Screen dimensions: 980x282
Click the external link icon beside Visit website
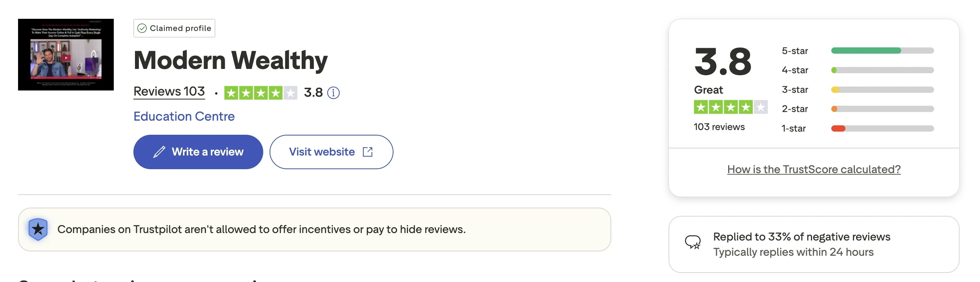click(368, 152)
